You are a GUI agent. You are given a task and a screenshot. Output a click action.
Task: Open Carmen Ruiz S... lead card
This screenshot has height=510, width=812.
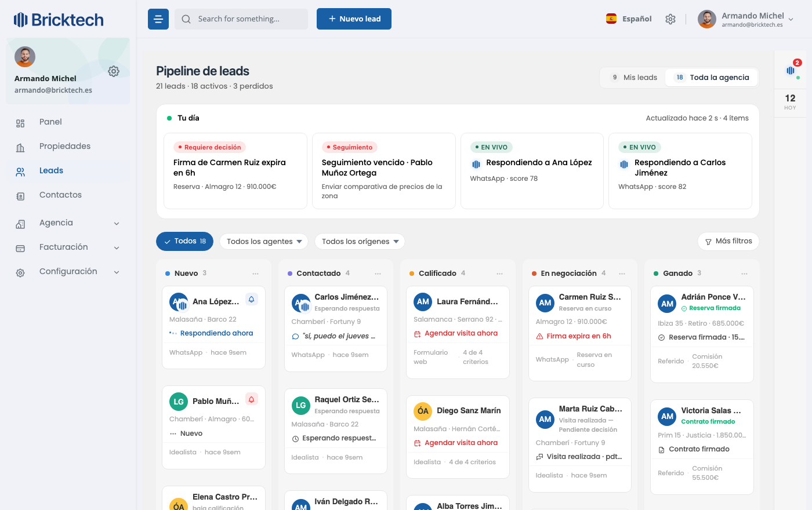click(x=580, y=333)
